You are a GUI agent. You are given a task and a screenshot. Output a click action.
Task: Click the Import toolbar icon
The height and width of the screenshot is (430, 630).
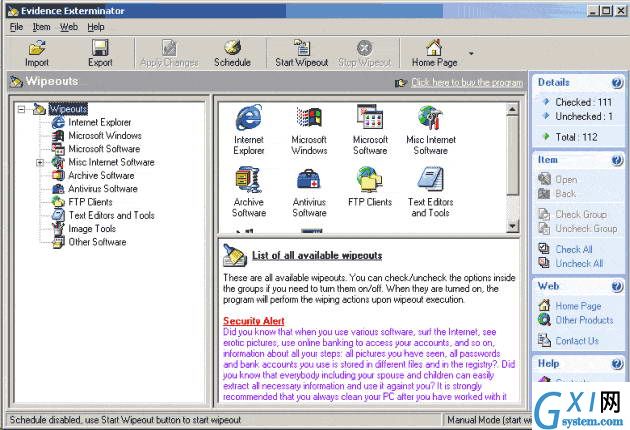[37, 48]
